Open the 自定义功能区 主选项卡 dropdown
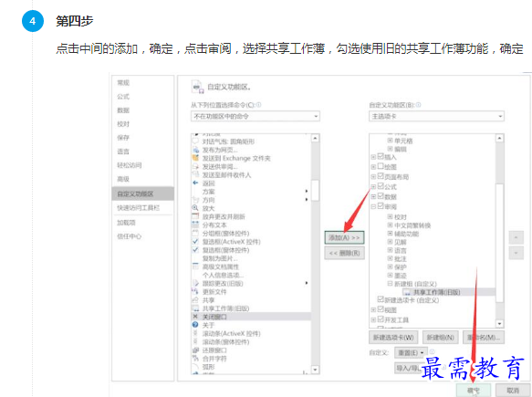The image size is (532, 397). (x=437, y=117)
